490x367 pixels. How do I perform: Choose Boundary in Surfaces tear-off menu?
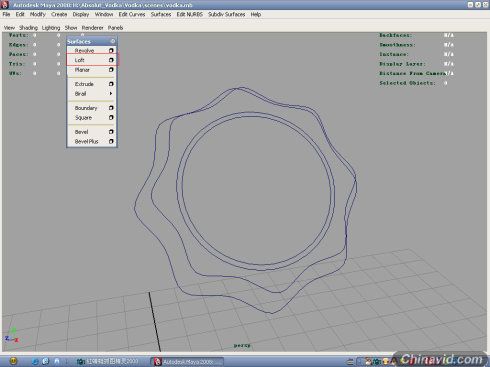click(86, 108)
